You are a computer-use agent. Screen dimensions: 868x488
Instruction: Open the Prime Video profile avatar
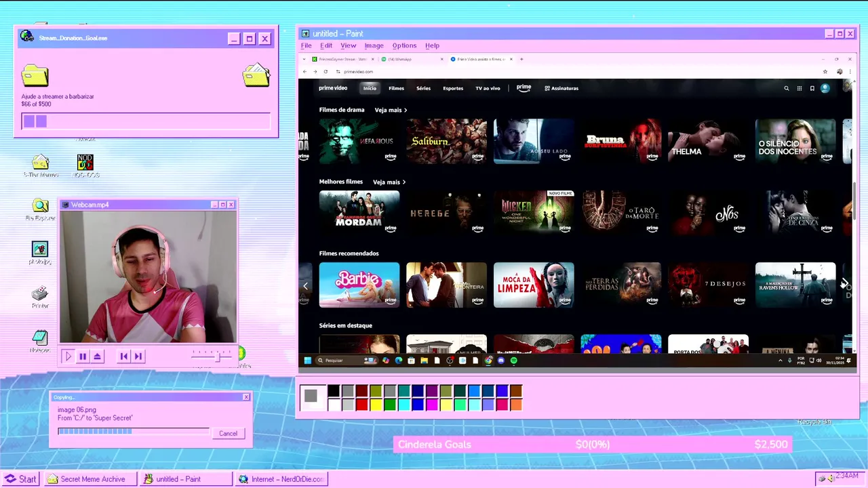click(x=825, y=88)
